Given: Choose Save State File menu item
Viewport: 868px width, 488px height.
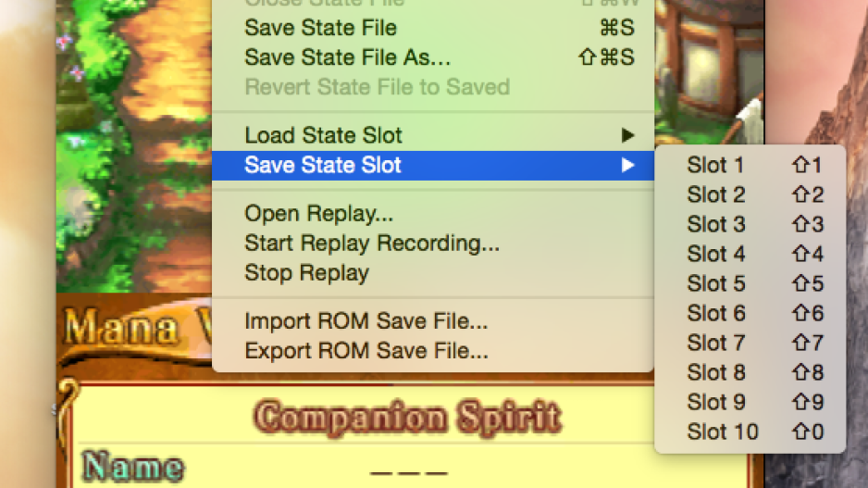Looking at the screenshot, I should 320,28.
